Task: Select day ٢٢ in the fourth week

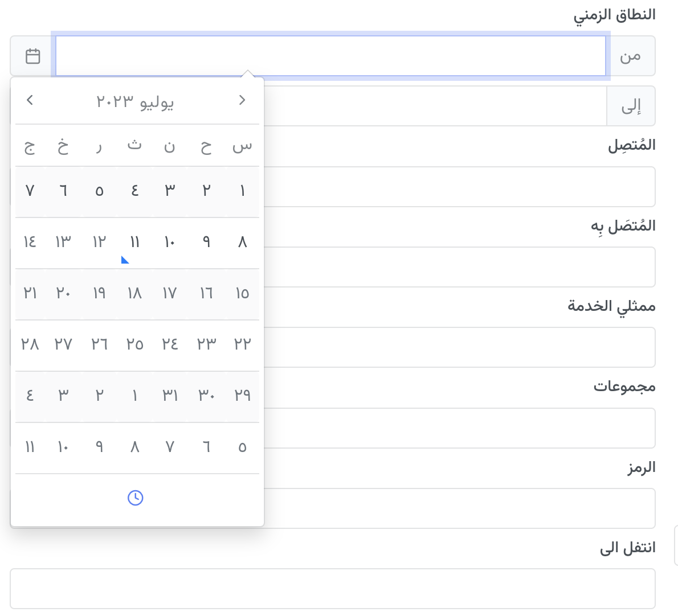Action: point(242,344)
